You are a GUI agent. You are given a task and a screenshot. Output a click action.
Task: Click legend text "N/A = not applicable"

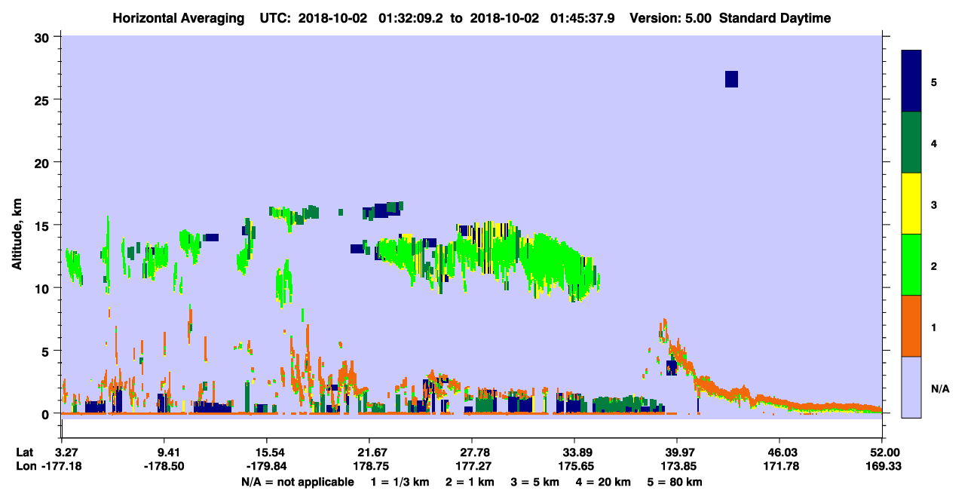pos(297,482)
